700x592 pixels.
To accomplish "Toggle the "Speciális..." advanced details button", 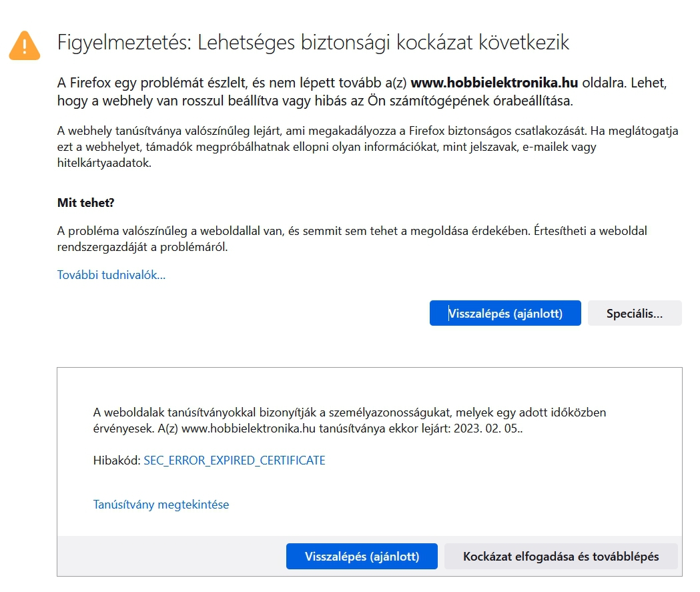I will (635, 314).
